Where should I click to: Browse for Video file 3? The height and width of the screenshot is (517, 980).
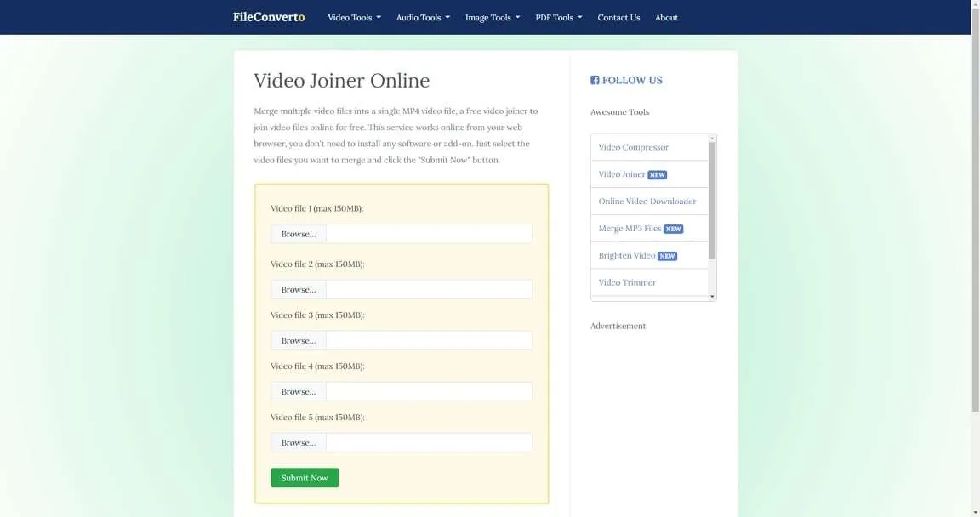click(298, 340)
